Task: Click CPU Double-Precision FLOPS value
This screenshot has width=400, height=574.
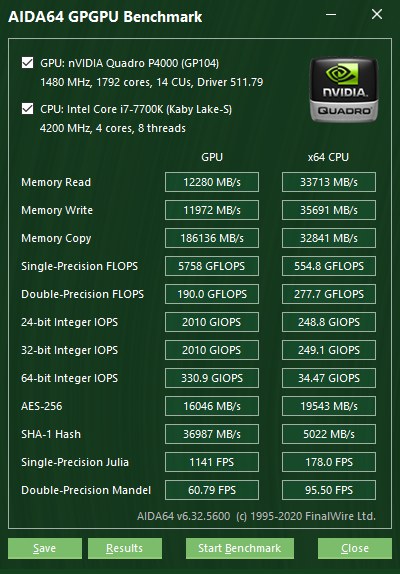Action: [329, 294]
